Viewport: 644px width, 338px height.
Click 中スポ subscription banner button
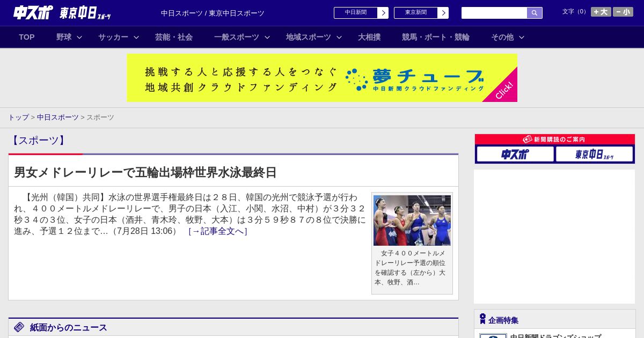[x=515, y=154]
